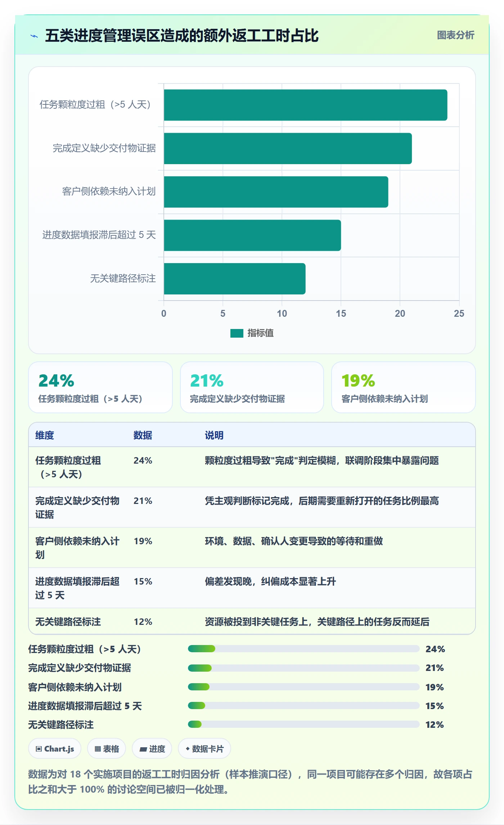Select description 环境、数据、确认人变更导致的等待和重做
This screenshot has width=504, height=825.
click(294, 541)
